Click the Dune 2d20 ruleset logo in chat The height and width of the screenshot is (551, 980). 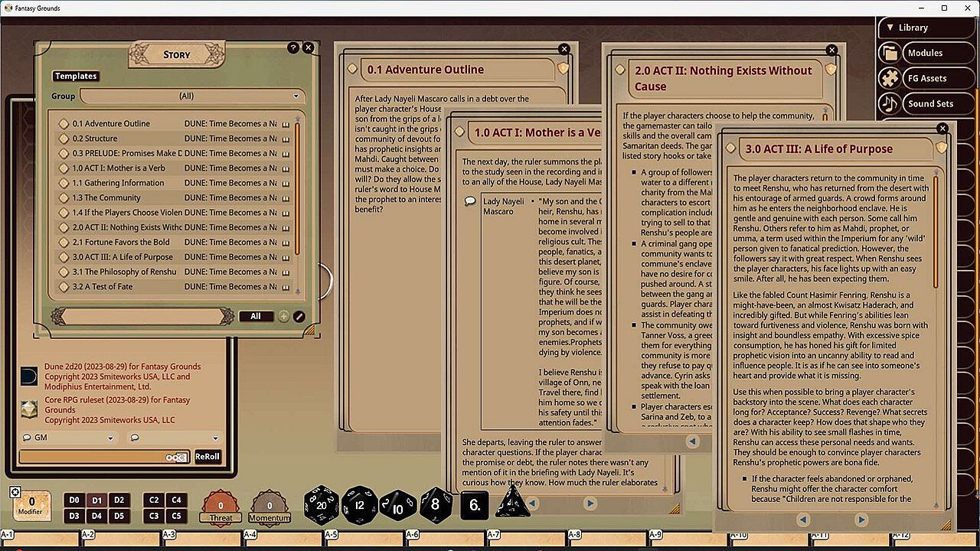(29, 376)
